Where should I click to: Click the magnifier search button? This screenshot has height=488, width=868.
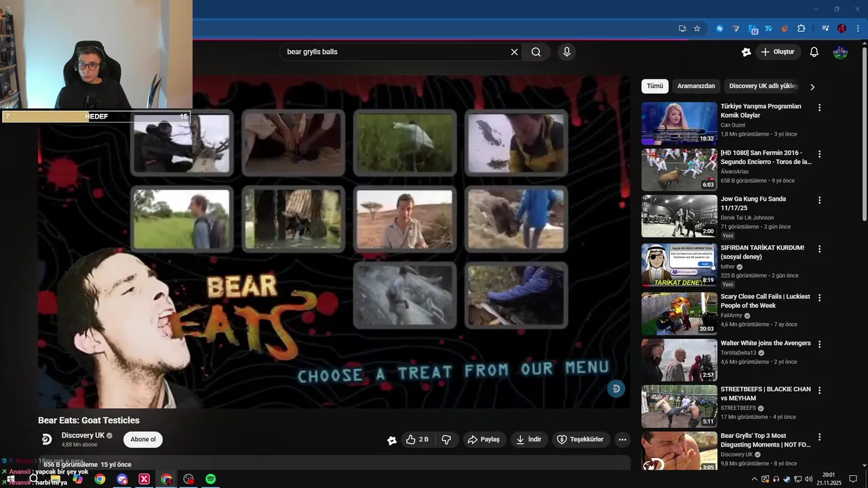point(536,52)
